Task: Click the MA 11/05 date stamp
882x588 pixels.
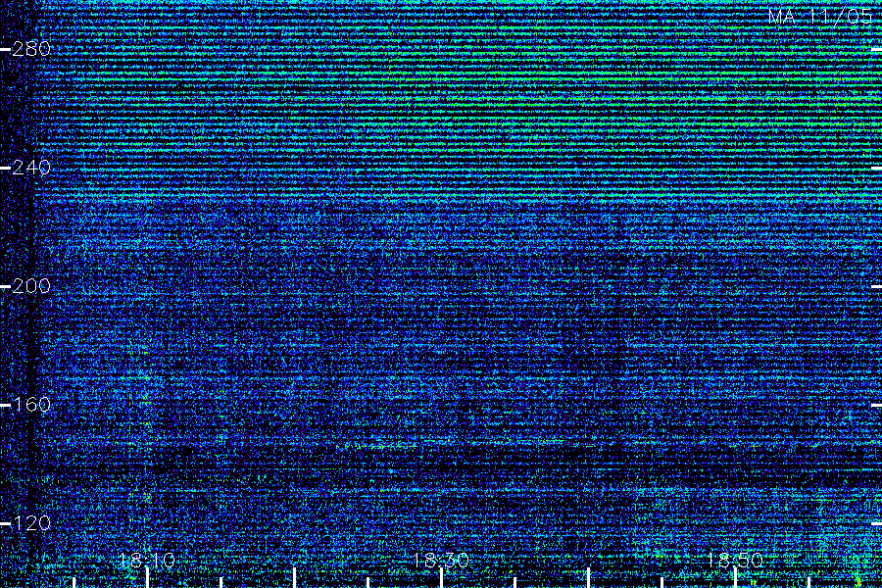Action: (820, 17)
